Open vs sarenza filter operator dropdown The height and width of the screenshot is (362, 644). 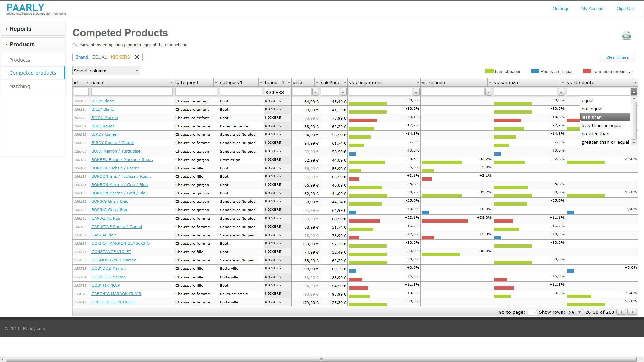point(561,92)
